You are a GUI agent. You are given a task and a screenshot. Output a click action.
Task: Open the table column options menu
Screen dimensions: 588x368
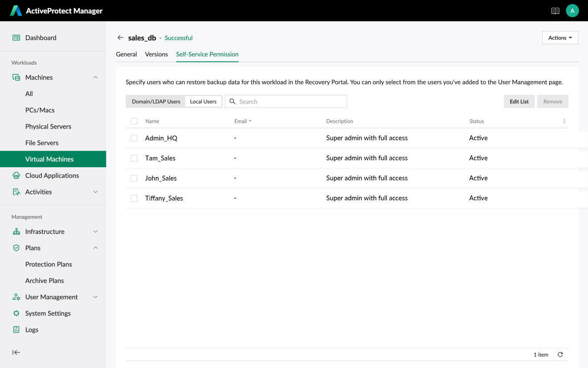click(564, 121)
